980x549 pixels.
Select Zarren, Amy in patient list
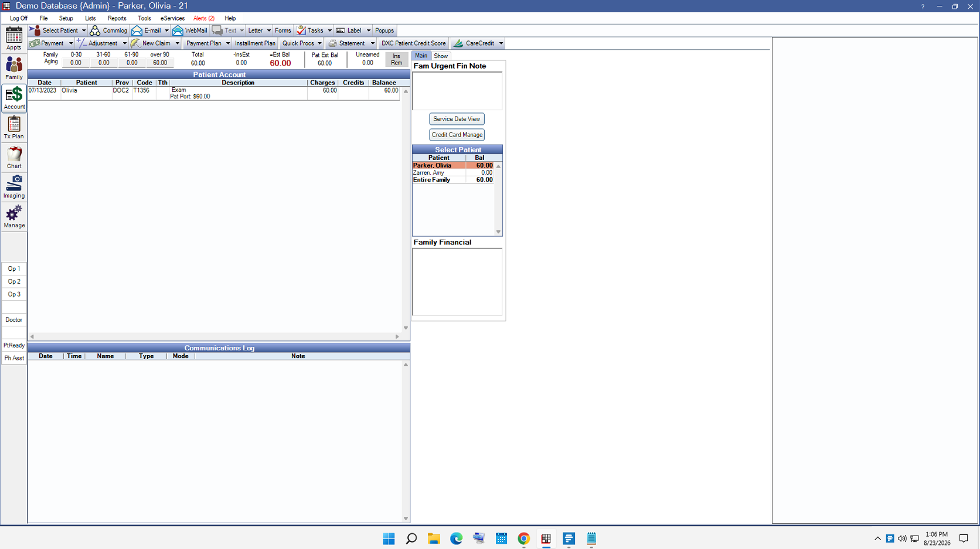pos(453,173)
